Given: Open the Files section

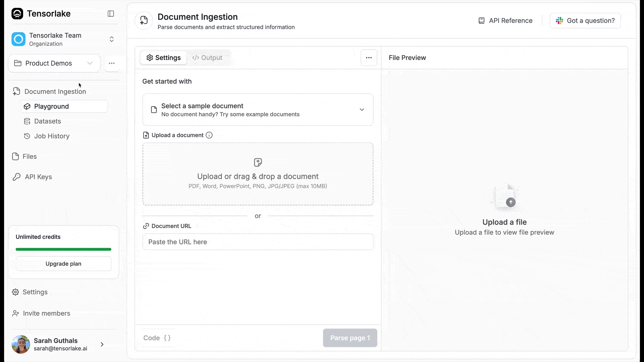Looking at the screenshot, I should (30, 157).
